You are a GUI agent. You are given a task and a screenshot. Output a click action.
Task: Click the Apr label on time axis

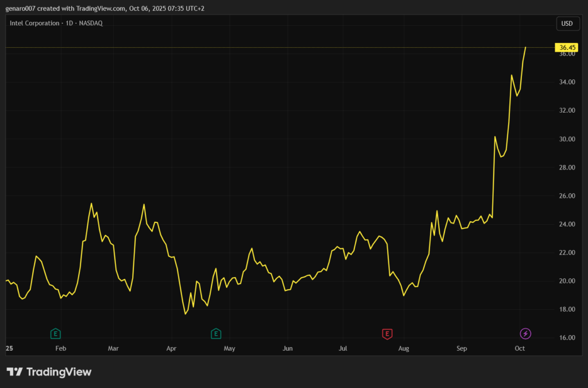point(171,348)
